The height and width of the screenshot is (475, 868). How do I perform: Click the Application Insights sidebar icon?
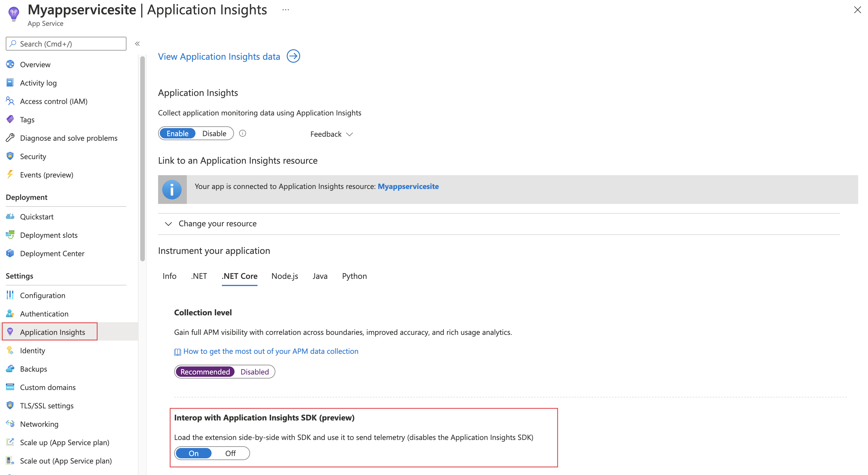(11, 332)
